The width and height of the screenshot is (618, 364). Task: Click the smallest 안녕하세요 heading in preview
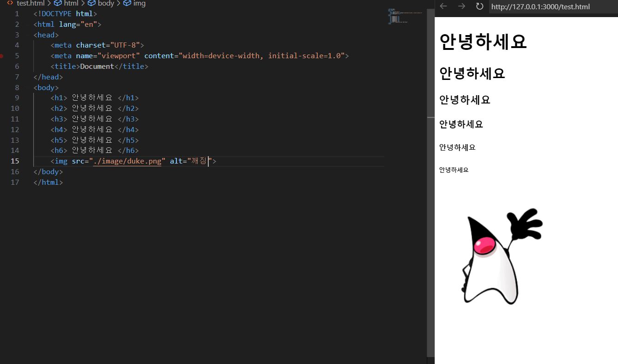pos(454,170)
